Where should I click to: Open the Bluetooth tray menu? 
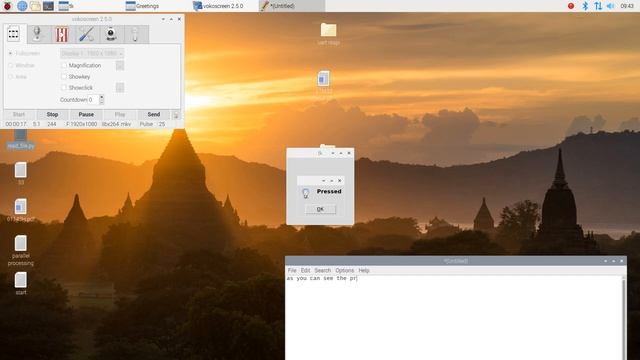[584, 6]
